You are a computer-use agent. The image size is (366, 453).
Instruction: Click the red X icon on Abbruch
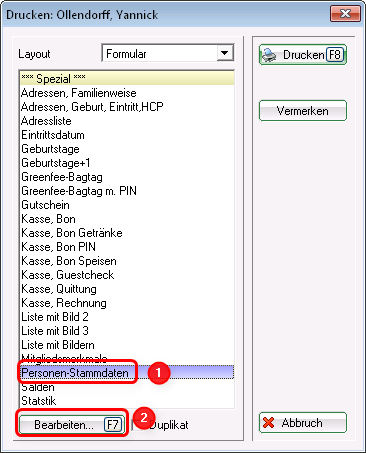[268, 423]
